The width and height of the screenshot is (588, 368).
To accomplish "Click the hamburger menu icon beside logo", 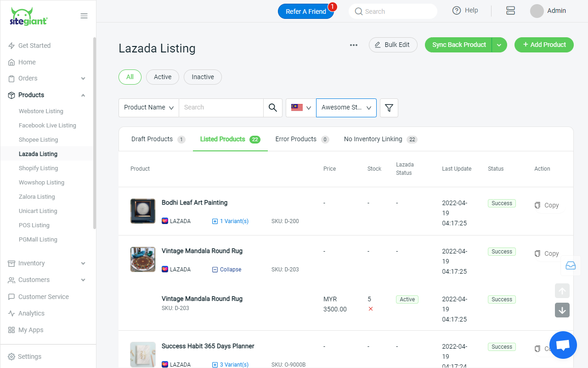I will pos(84,16).
